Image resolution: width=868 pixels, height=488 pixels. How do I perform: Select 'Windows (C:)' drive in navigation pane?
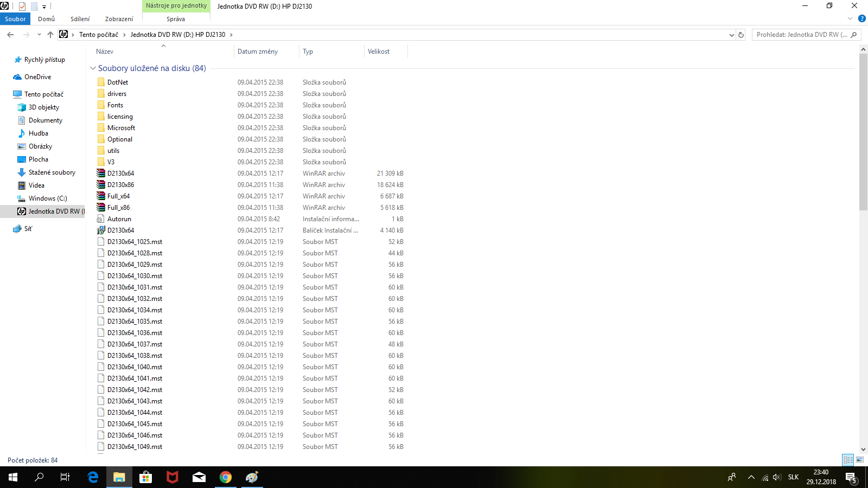pyautogui.click(x=48, y=198)
